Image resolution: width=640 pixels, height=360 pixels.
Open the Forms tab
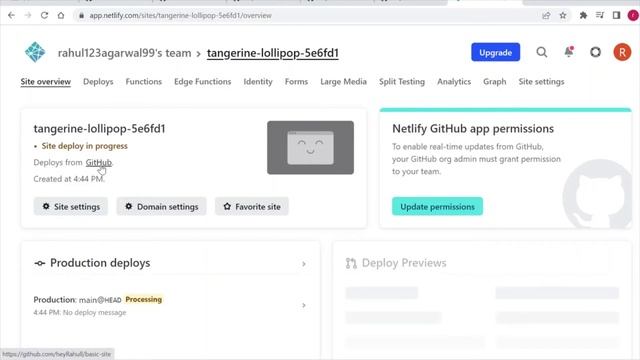coord(296,82)
